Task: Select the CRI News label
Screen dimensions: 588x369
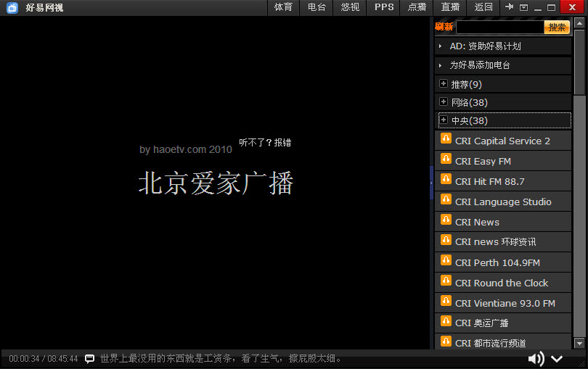Action: [477, 222]
